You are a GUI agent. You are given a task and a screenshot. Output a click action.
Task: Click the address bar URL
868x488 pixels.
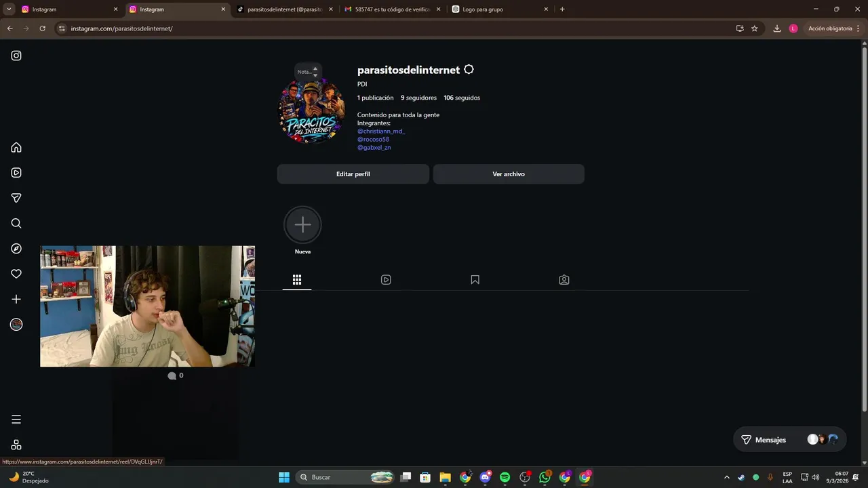122,28
